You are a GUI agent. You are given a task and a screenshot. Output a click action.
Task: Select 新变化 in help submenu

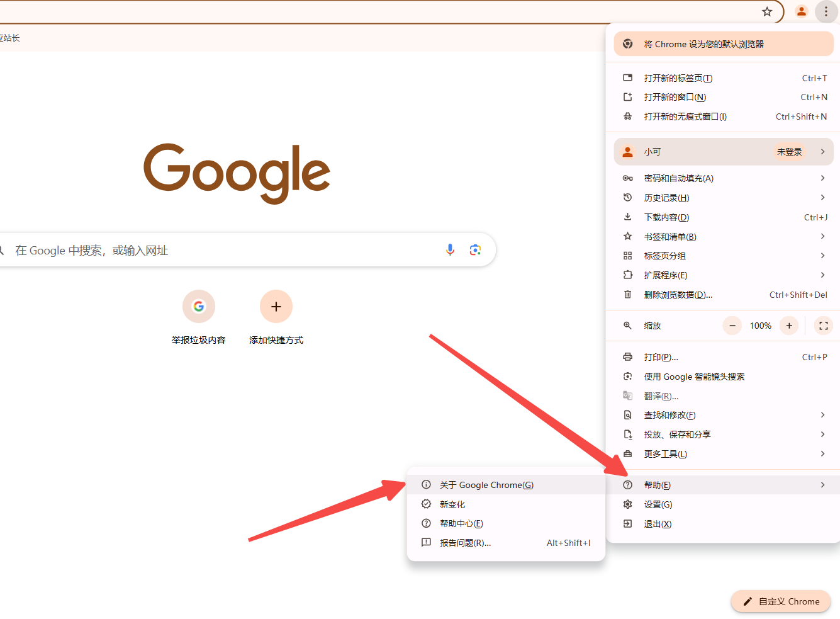506,504
